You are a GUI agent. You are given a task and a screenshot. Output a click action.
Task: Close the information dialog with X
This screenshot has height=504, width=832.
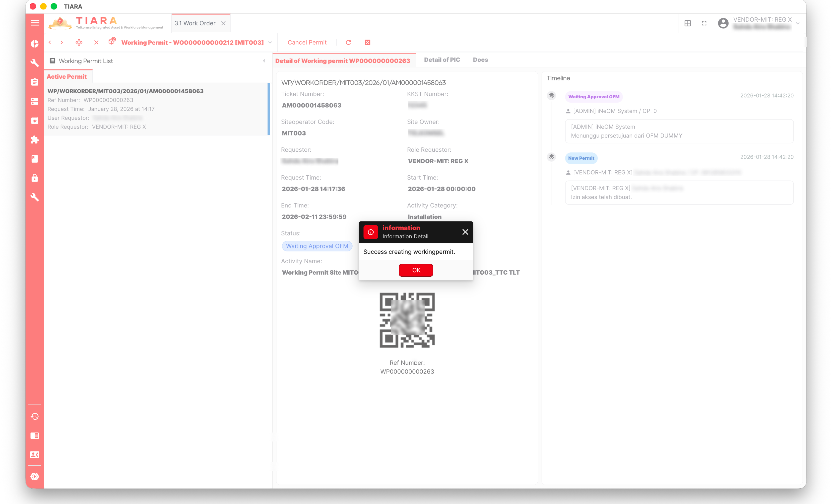[x=465, y=232]
